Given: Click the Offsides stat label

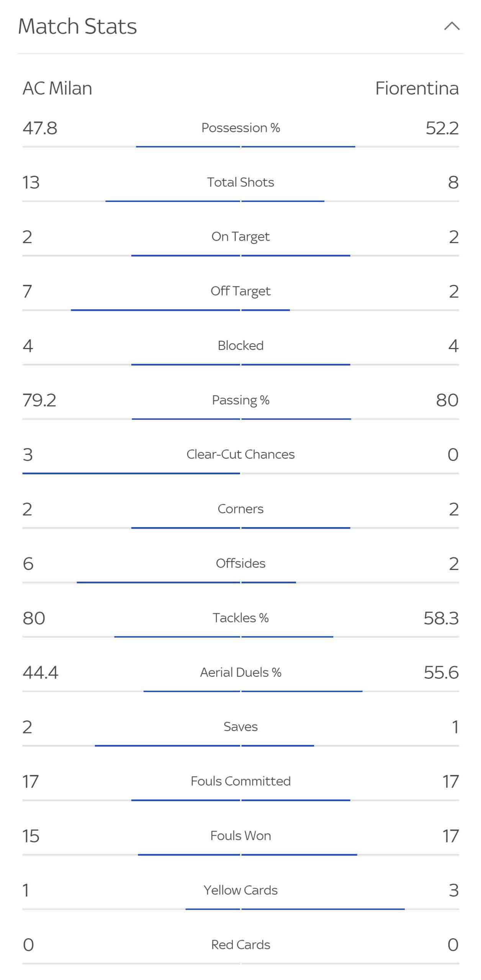Looking at the screenshot, I should click(240, 563).
